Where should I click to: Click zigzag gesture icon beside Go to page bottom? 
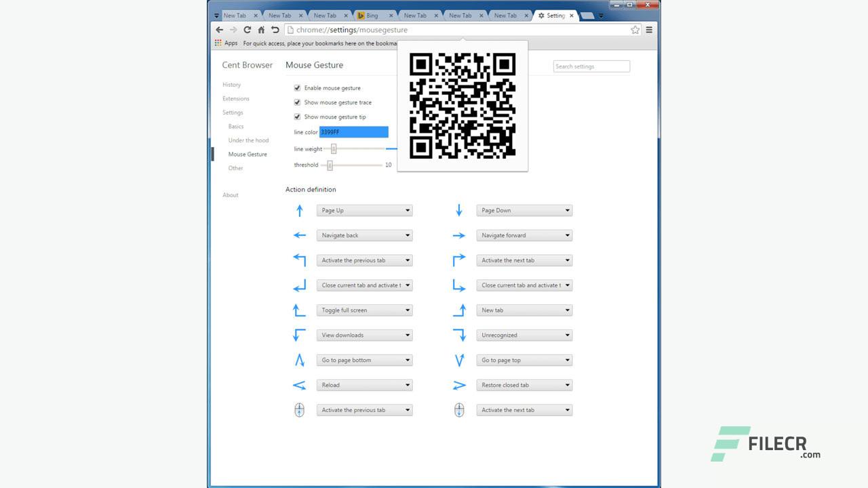tap(299, 360)
